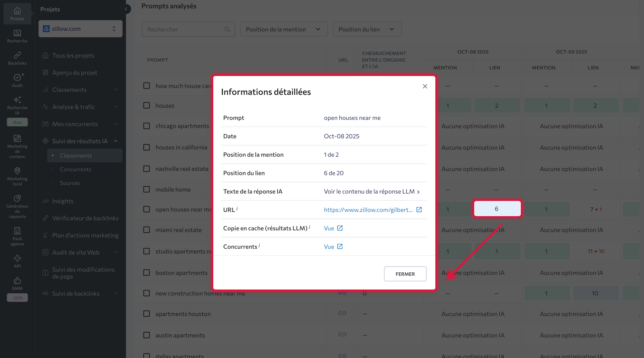Open Insights menu item
This screenshot has height=358, width=644.
(63, 201)
